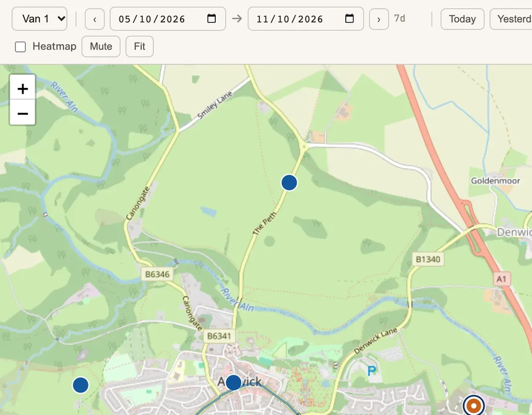Click the Goldenmoor place label
The image size is (532, 415).
tap(495, 181)
